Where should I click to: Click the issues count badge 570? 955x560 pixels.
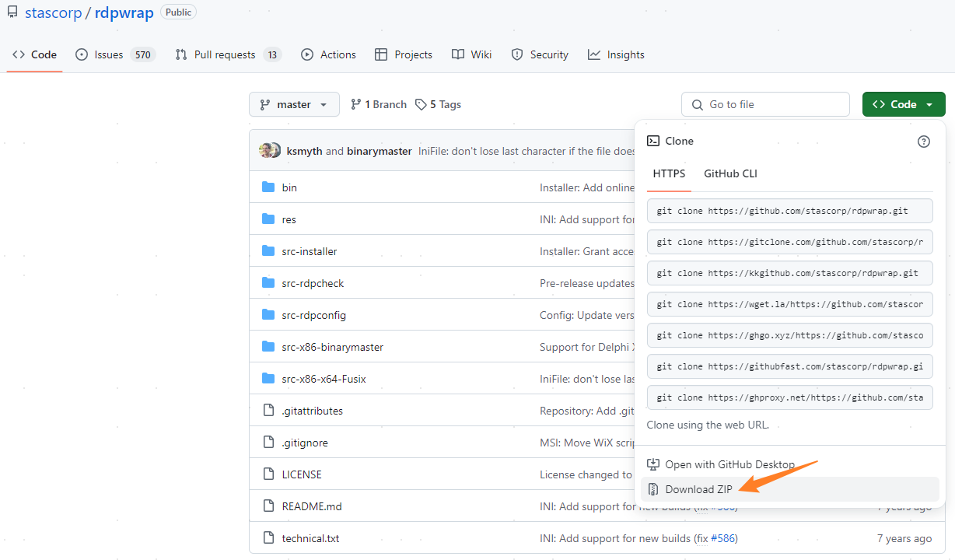click(x=143, y=54)
